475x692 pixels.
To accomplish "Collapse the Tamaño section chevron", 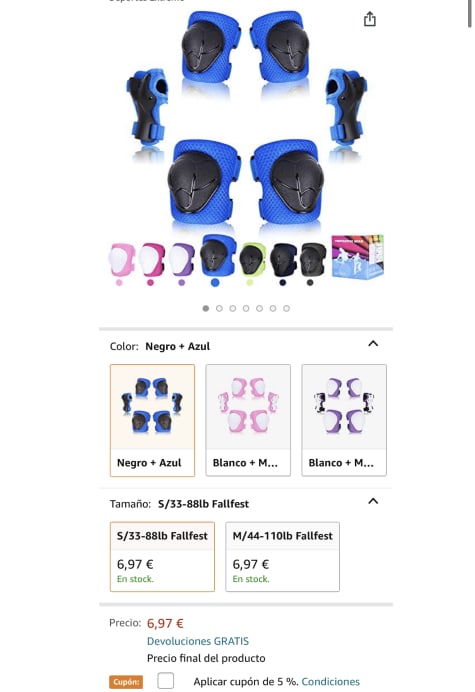I will click(373, 501).
